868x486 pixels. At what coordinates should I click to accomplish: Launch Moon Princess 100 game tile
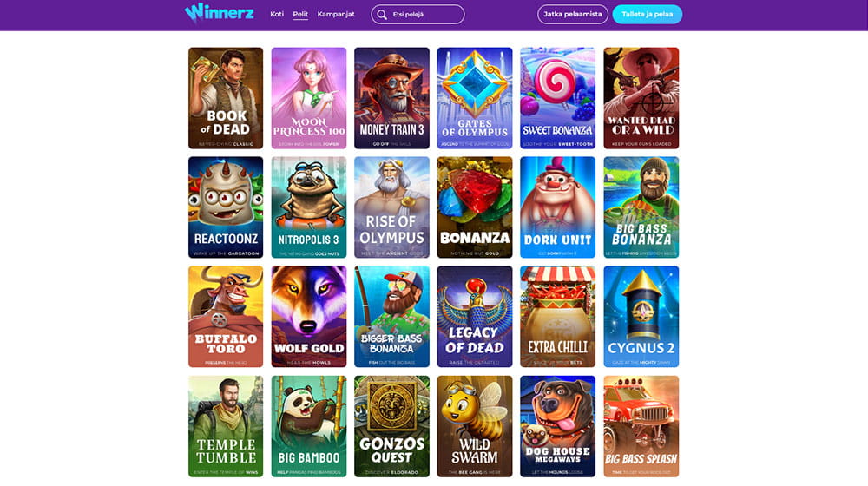point(309,98)
